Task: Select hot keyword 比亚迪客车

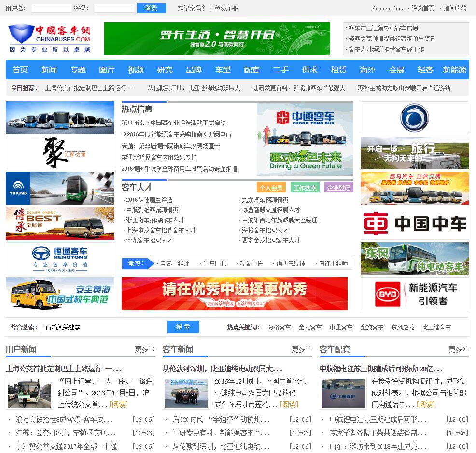Action: (x=436, y=328)
